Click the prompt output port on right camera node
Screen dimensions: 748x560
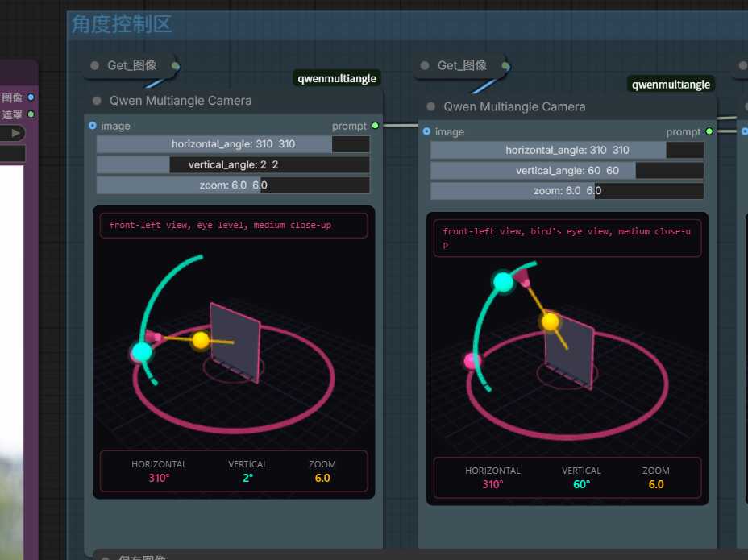click(x=709, y=131)
